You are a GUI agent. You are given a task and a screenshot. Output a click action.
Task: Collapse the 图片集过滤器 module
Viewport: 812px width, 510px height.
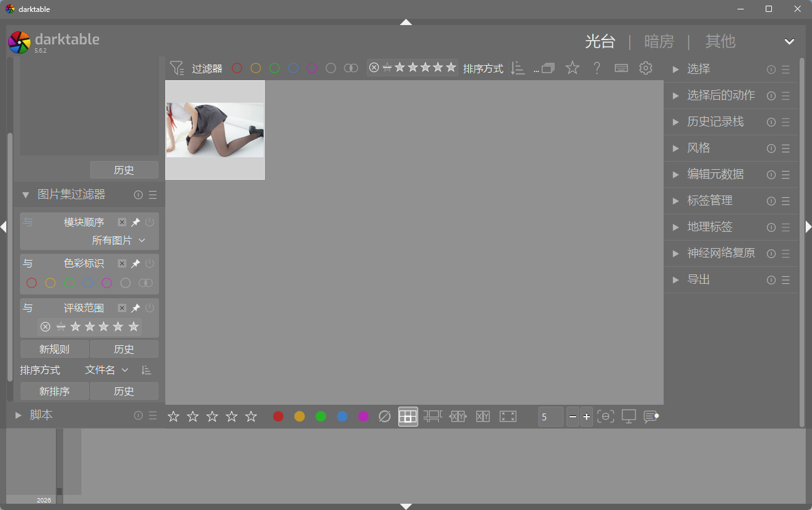click(x=26, y=195)
